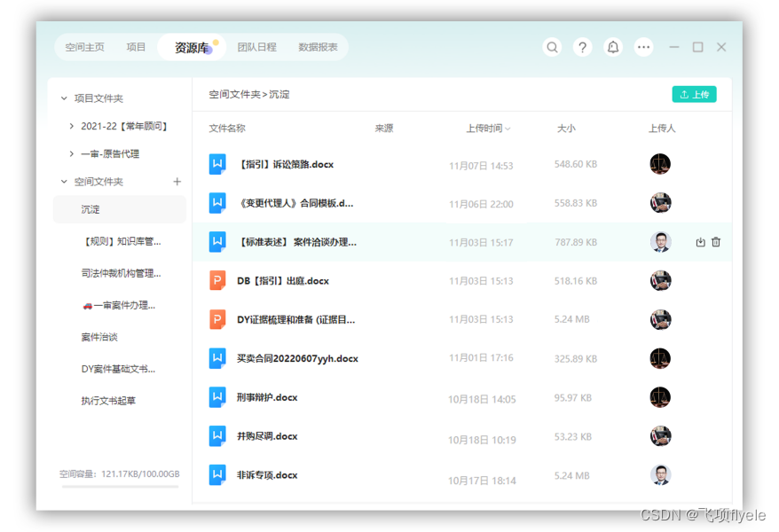The width and height of the screenshot is (779, 532).
Task: Click the 文件名称 column header
Action: coord(227,129)
